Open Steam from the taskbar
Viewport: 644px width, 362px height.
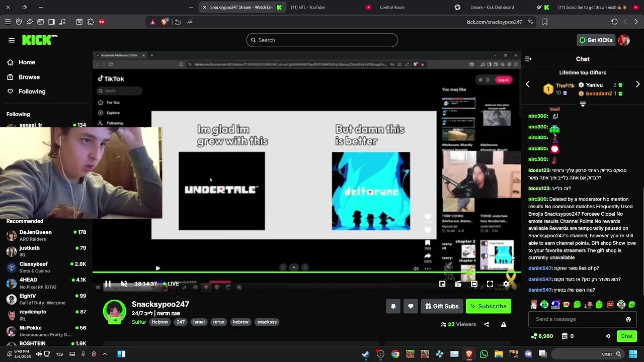tap(365, 354)
